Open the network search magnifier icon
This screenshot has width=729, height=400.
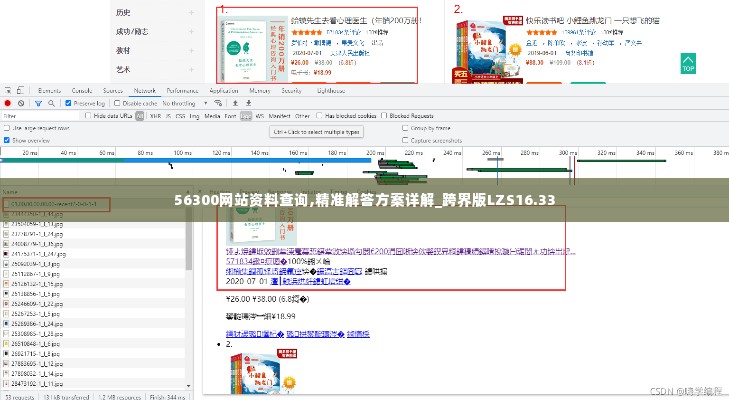point(51,103)
